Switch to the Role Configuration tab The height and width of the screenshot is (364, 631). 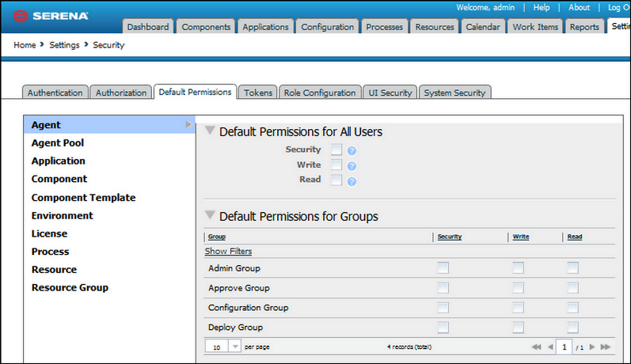click(x=320, y=93)
